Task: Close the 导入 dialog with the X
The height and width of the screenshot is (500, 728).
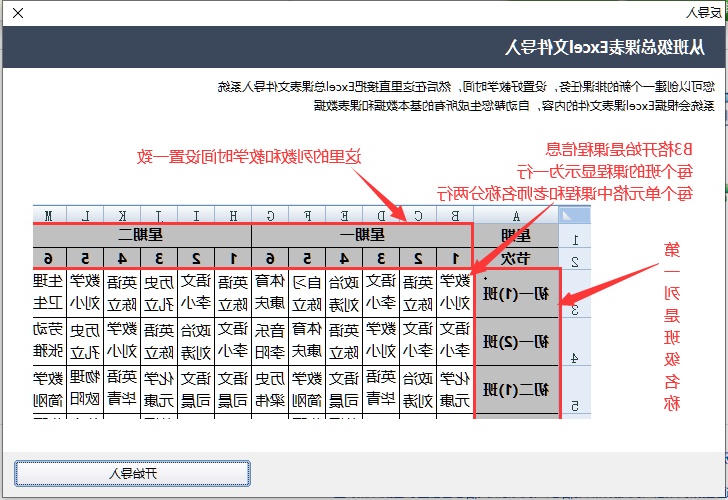Action: tap(18, 13)
